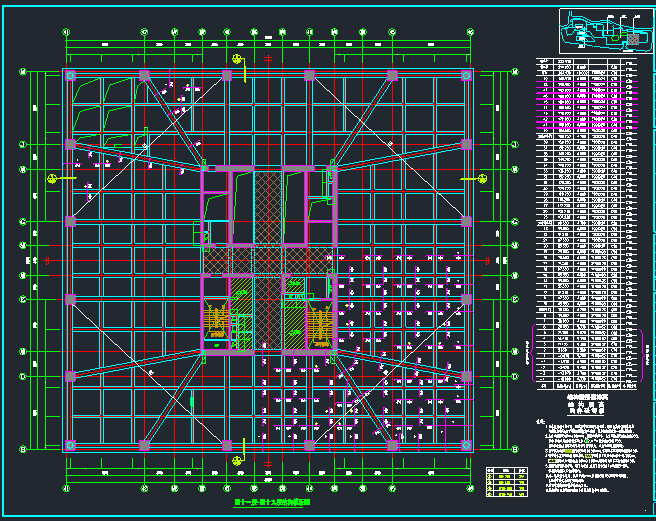Screen dimensions: 656x521
Task: Select the top-right corner column with cyan circle
Action: [466, 75]
